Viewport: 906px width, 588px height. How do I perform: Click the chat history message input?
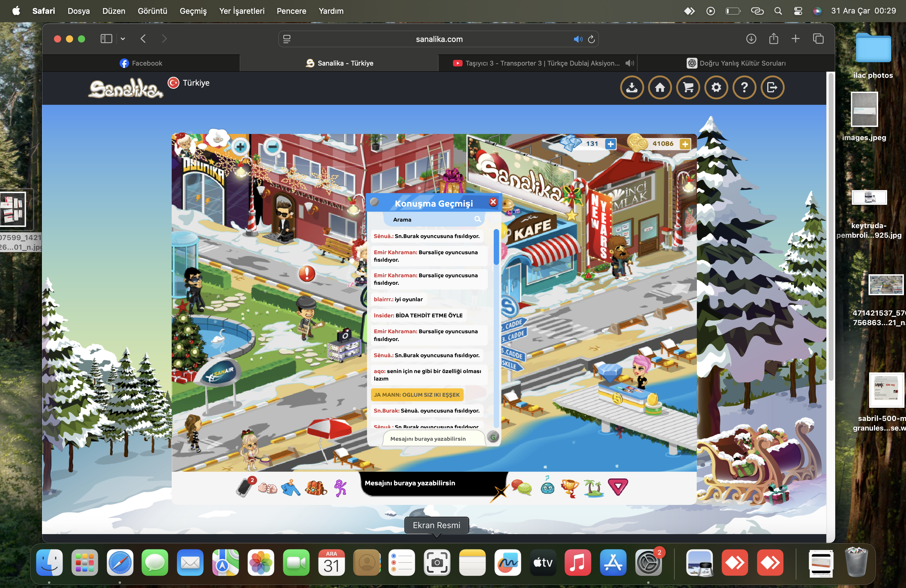tap(434, 439)
